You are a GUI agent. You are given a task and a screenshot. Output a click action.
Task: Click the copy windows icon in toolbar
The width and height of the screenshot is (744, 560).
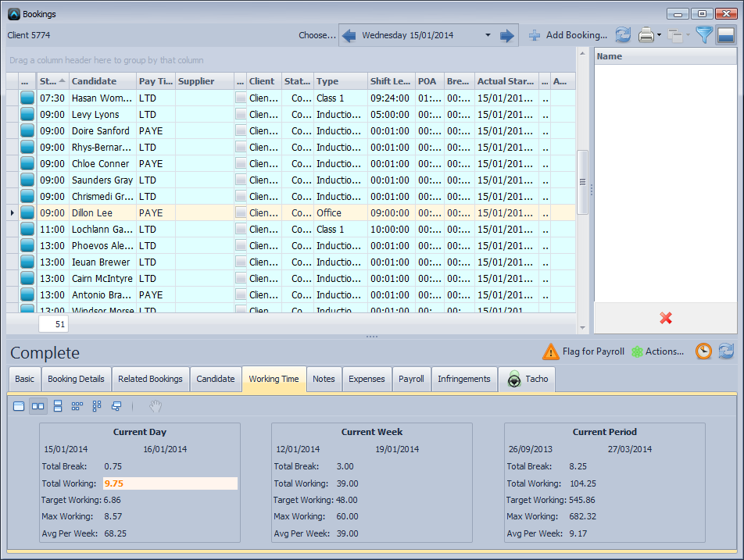(674, 36)
